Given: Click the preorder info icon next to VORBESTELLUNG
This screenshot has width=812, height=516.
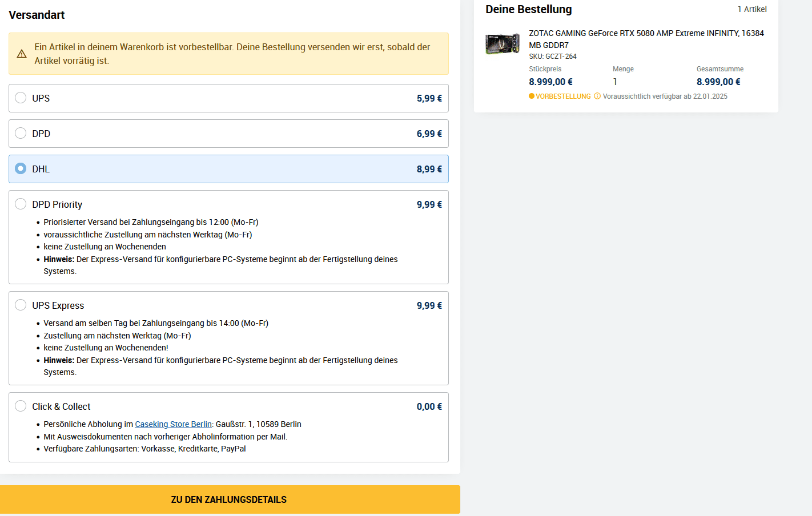Looking at the screenshot, I should point(597,96).
